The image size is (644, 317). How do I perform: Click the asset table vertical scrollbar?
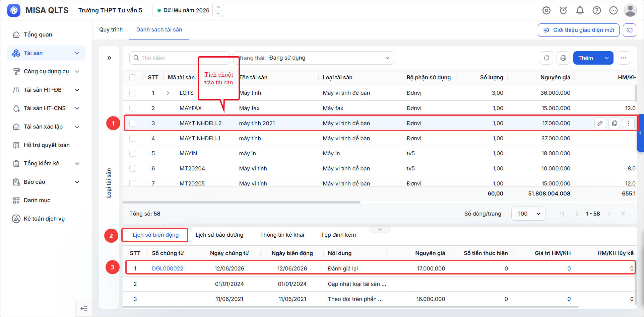[635, 93]
